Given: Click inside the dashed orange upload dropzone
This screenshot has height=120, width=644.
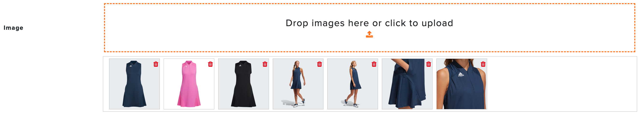Looking at the screenshot, I should tap(369, 28).
